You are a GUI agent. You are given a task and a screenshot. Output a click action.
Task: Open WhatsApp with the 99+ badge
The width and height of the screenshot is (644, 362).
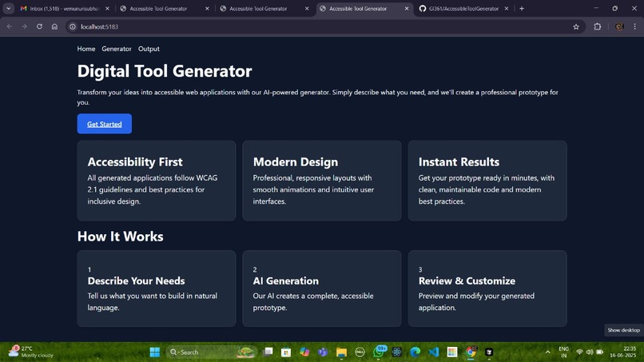[x=379, y=352]
